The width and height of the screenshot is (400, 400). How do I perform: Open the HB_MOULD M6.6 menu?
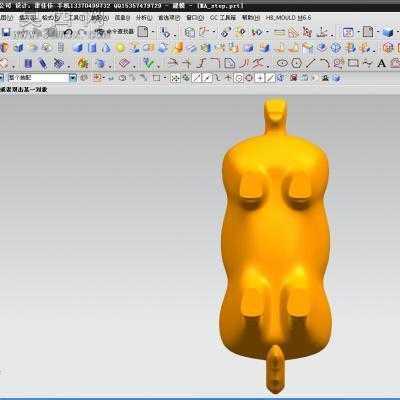click(288, 18)
